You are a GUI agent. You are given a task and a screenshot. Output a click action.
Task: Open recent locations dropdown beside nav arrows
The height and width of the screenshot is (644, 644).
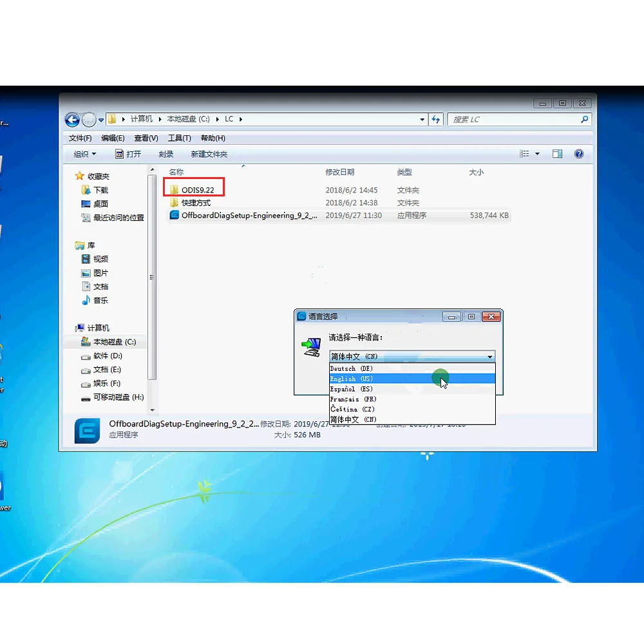[101, 120]
